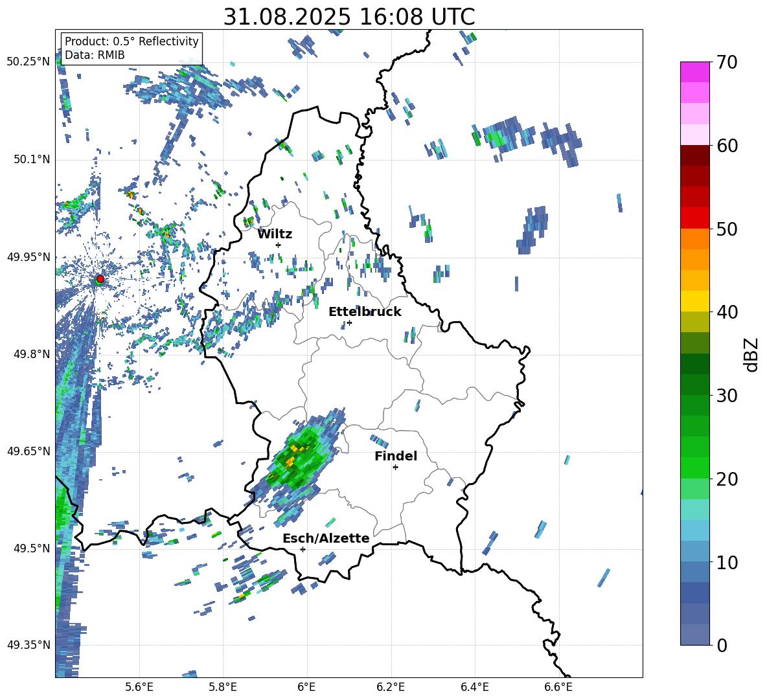Image resolution: width=767 pixels, height=700 pixels.
Task: Click the Product: 0.5° Reflectivity text
Action: click(132, 41)
